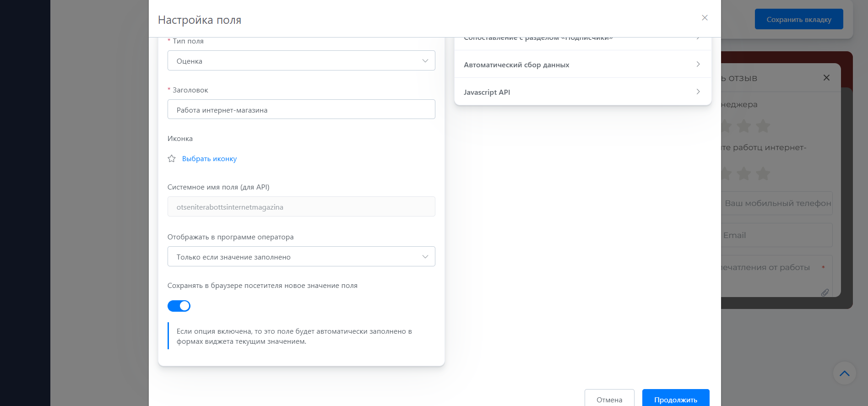The width and height of the screenshot is (868, 406).
Task: Click the scroll-to-top arrow icon
Action: [x=844, y=374]
